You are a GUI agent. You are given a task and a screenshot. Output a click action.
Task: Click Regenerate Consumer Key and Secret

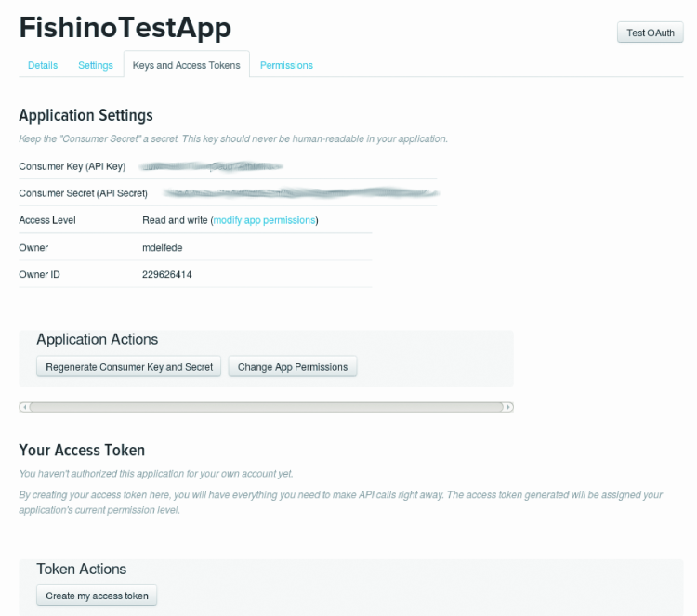129,367
